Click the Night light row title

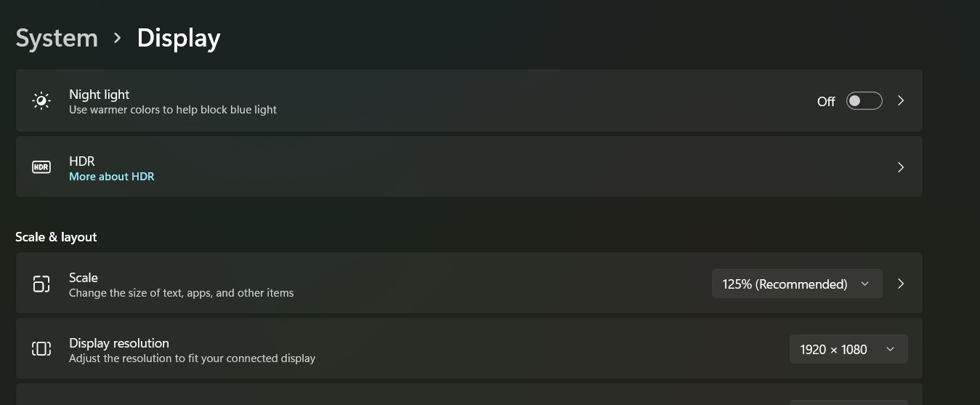pos(100,95)
